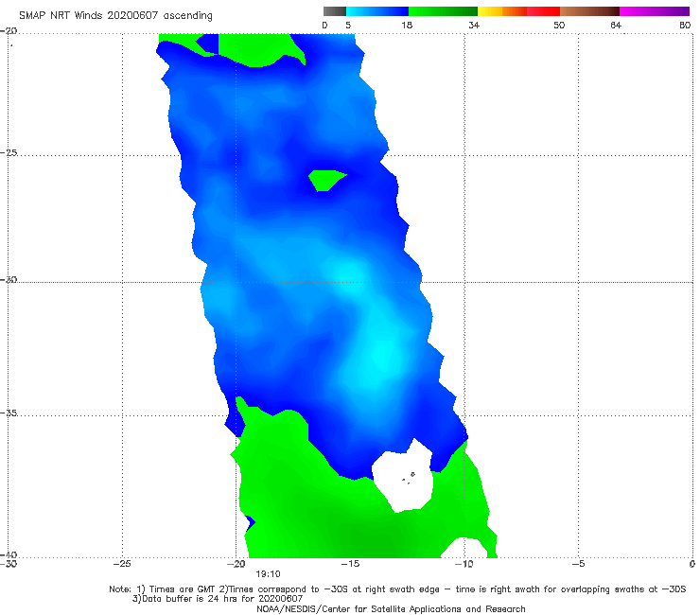Select the gray 0–5 color bar segment
The height and width of the screenshot is (615, 700).
334,11
